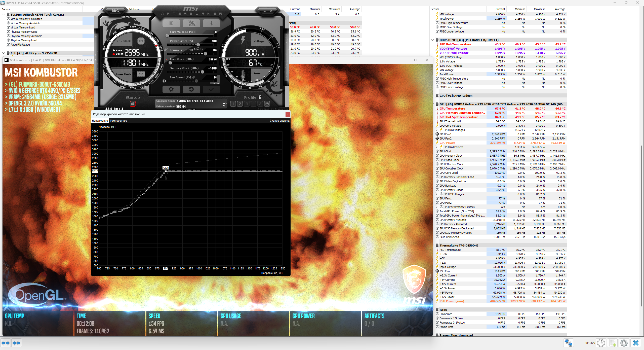The height and width of the screenshot is (350, 644).
Task: Click the reset to defaults button
Action: tap(191, 89)
